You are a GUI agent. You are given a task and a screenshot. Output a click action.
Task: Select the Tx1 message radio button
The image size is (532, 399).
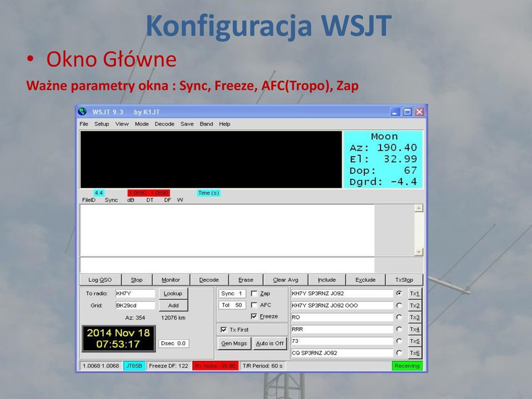399,293
